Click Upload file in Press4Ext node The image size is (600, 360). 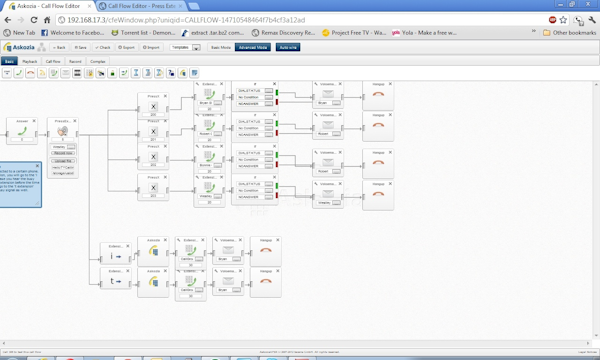click(63, 161)
